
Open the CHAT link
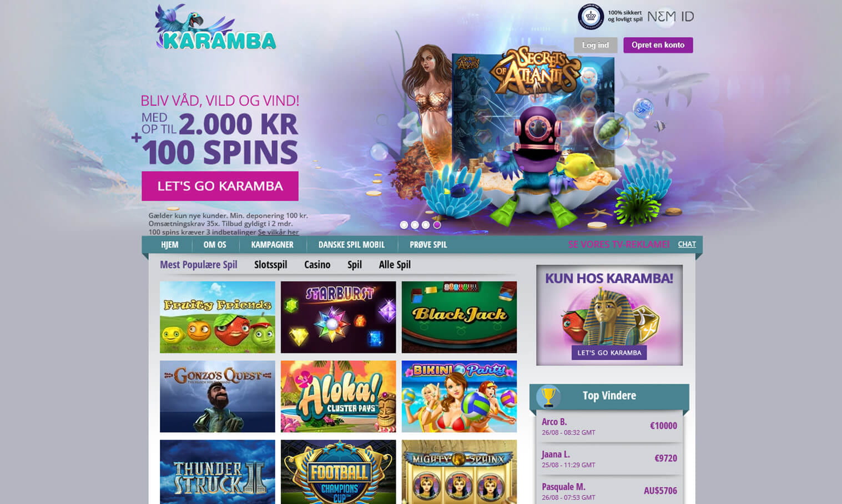(687, 244)
